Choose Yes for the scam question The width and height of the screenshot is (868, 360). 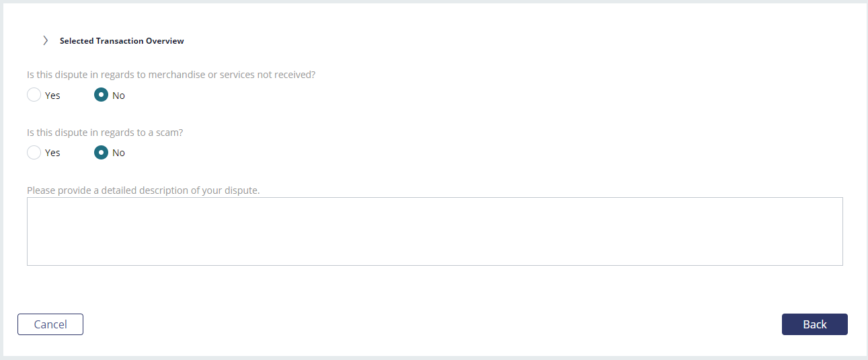(34, 152)
